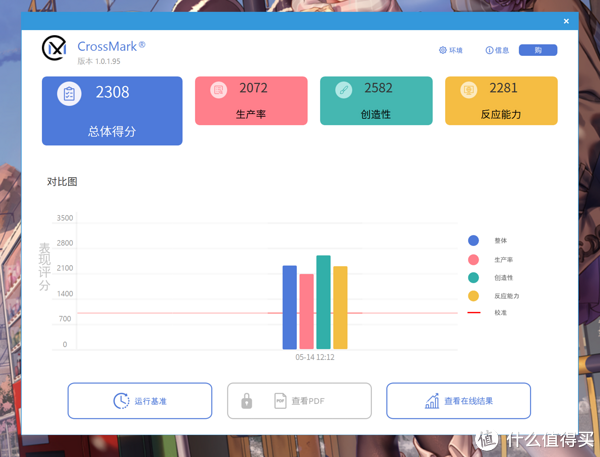This screenshot has height=457, width=600.
Task: Toggle the pink 生产率 legend dot
Action: pyautogui.click(x=473, y=260)
